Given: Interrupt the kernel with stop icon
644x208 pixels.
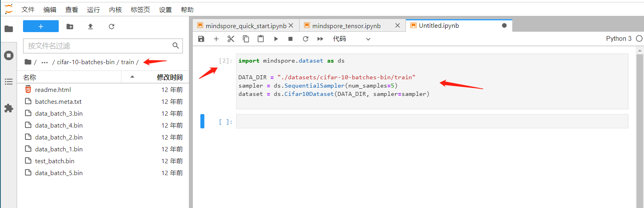Looking at the screenshot, I should pyautogui.click(x=290, y=39).
